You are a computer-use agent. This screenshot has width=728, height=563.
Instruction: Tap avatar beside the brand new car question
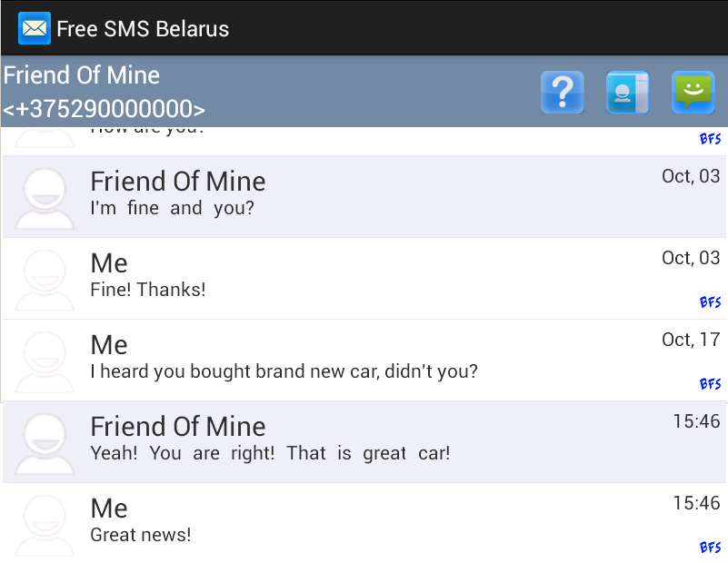click(x=45, y=361)
